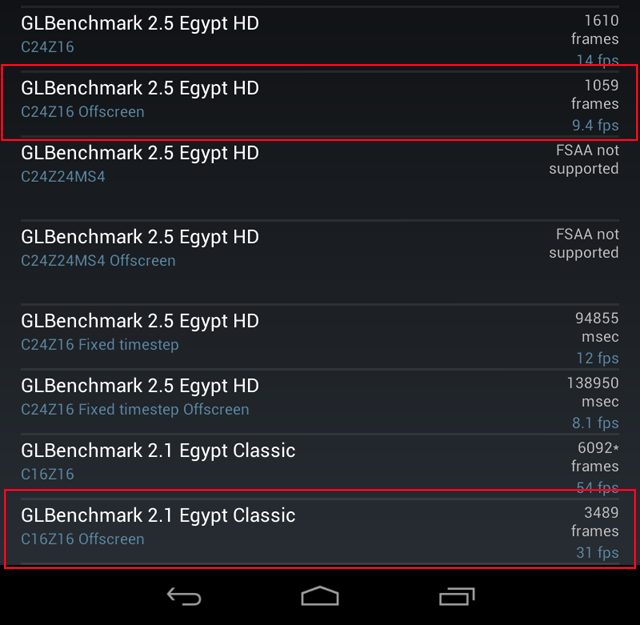Viewport: 640px width, 625px height.
Task: Tap the Android home icon
Action: click(320, 596)
